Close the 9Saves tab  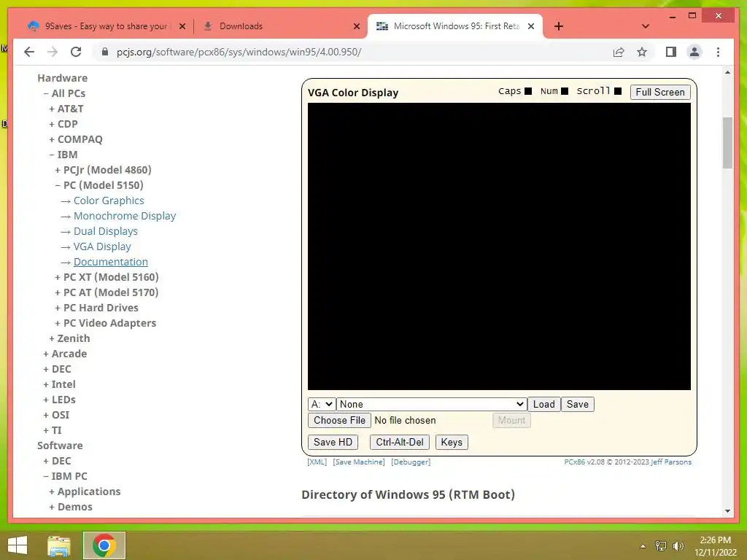pos(182,26)
